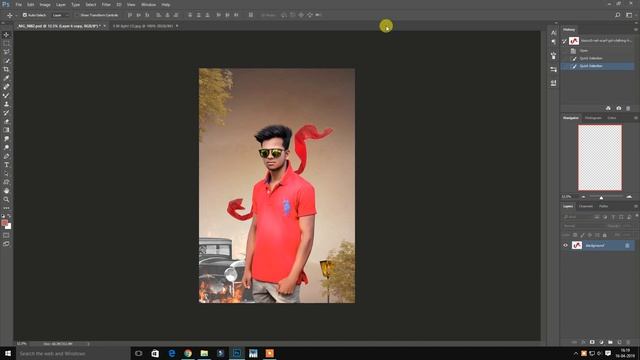Select the Lasso tool

pyautogui.click(x=6, y=52)
